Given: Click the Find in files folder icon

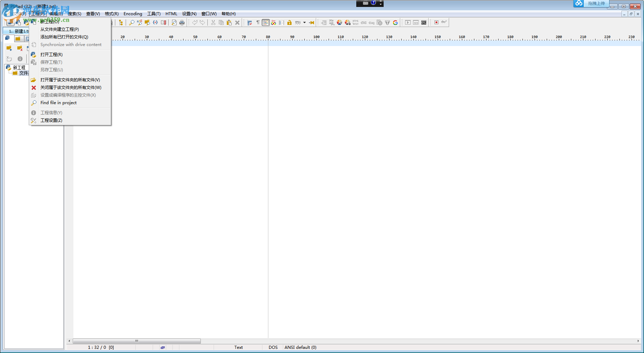Looking at the screenshot, I should point(147,22).
